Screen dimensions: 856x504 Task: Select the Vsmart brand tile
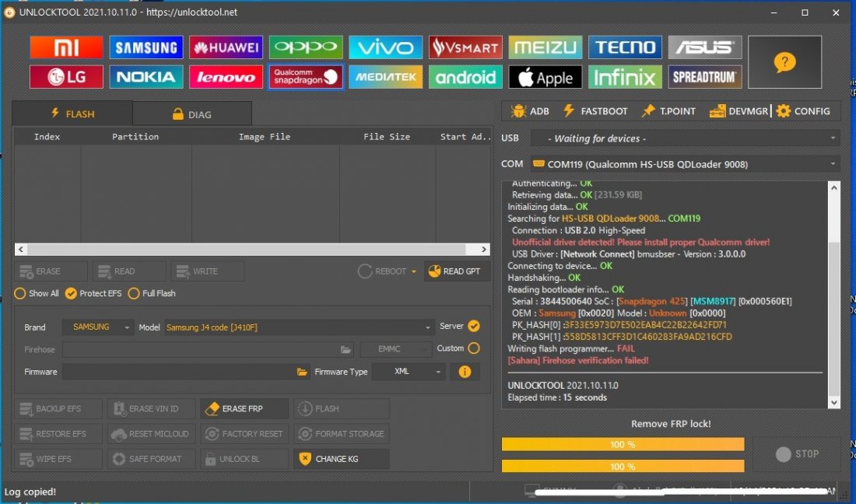pos(465,47)
